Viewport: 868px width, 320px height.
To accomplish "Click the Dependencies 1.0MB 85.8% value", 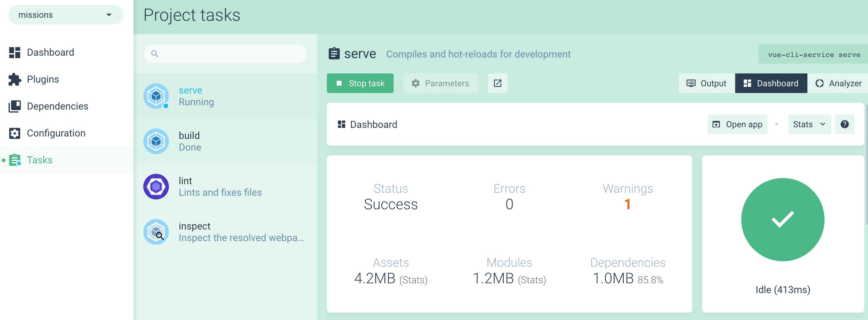I will tap(628, 279).
